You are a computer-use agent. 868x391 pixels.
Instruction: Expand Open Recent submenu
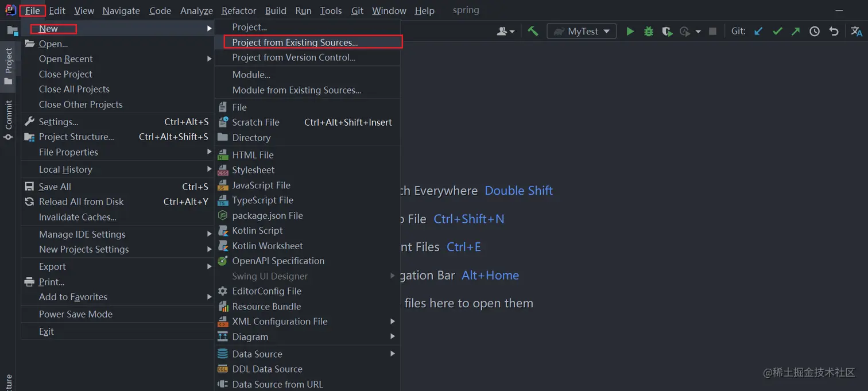[118, 59]
